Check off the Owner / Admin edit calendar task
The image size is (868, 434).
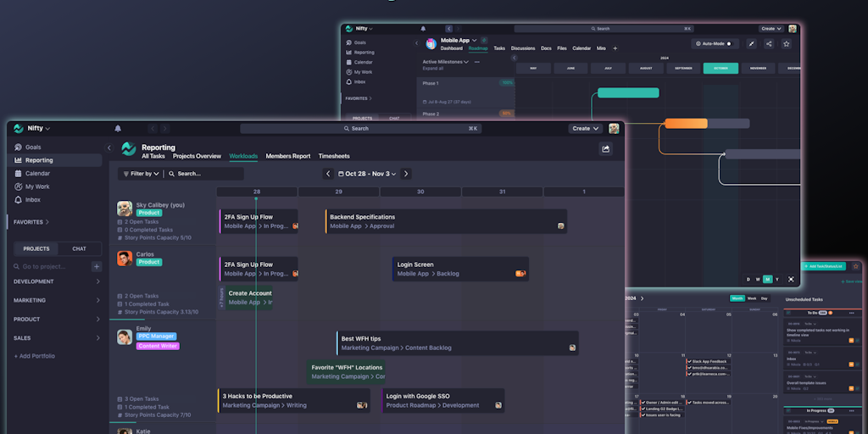[x=643, y=403]
